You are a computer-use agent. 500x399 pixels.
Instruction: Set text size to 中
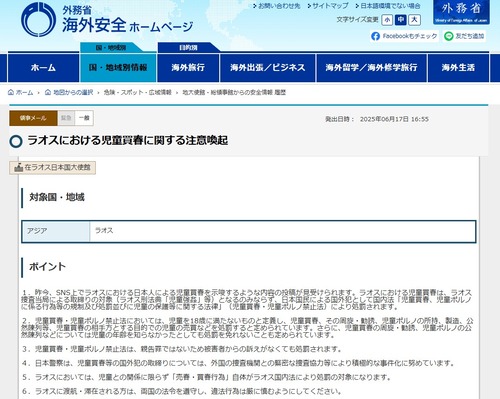401,20
